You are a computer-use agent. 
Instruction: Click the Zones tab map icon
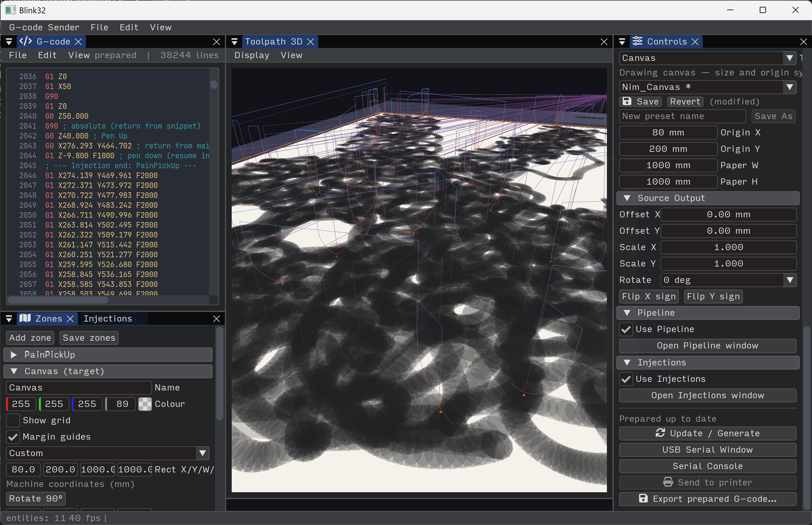(25, 318)
